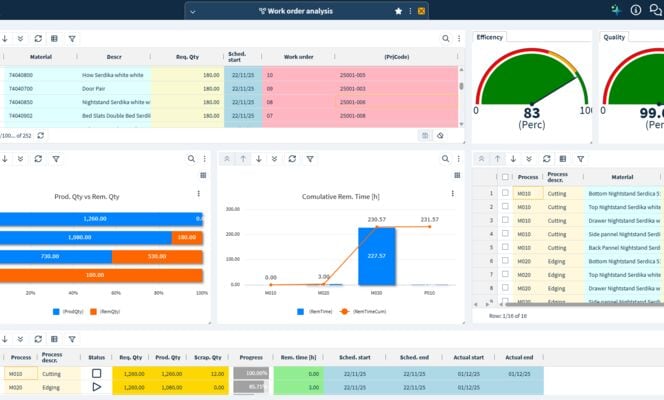Tick the checkbox for row 1 Cutting process
Image resolution: width=664 pixels, height=400 pixels.
pyautogui.click(x=505, y=192)
